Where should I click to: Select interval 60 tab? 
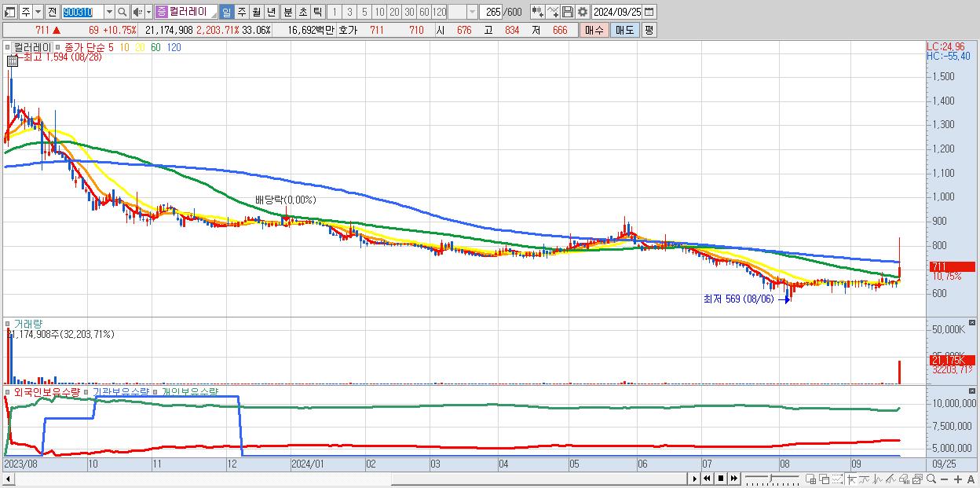(424, 12)
